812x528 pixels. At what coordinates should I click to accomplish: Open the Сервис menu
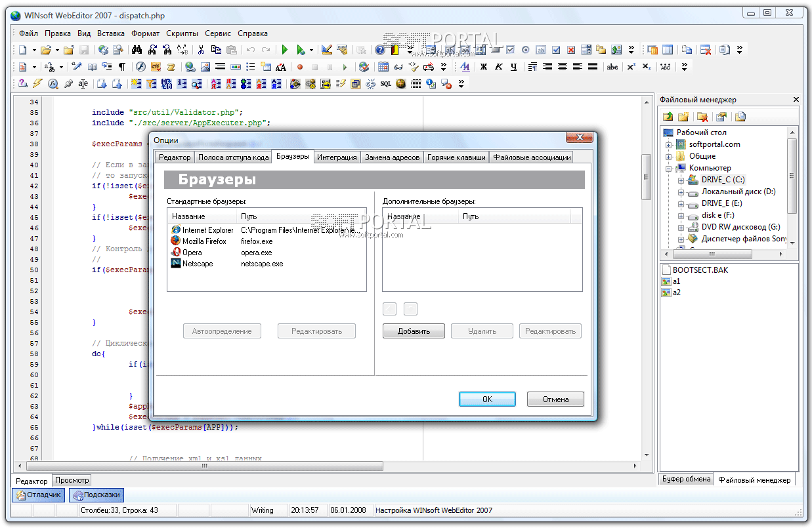(218, 33)
